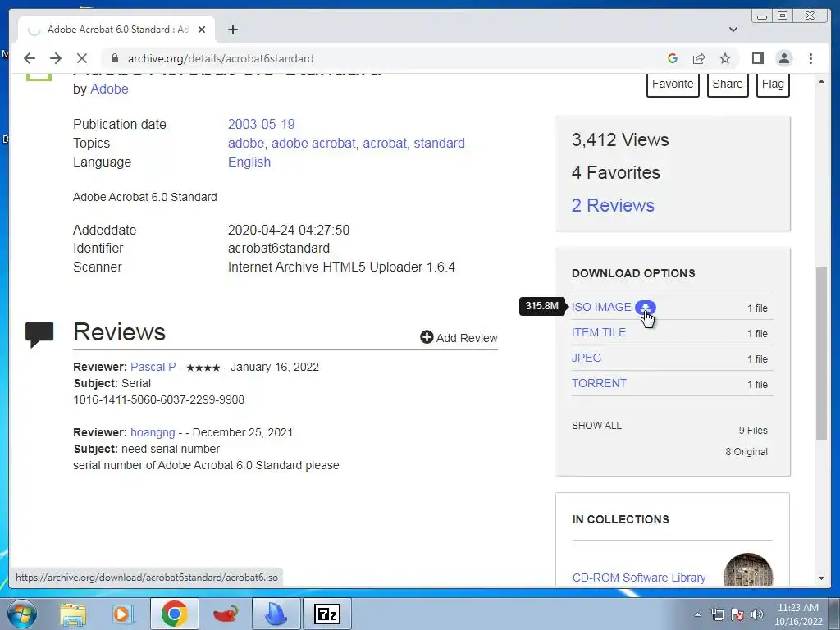Image resolution: width=840 pixels, height=630 pixels.
Task: Open reviewer Pascal P profile link
Action: (x=153, y=367)
